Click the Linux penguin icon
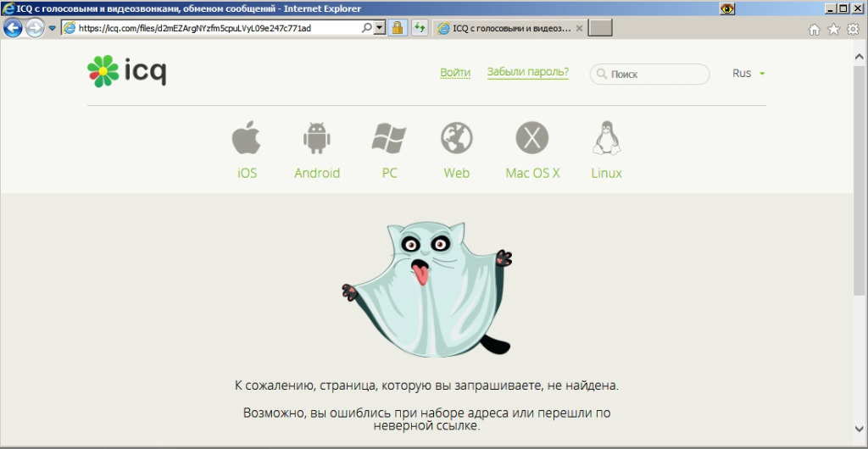 click(605, 137)
